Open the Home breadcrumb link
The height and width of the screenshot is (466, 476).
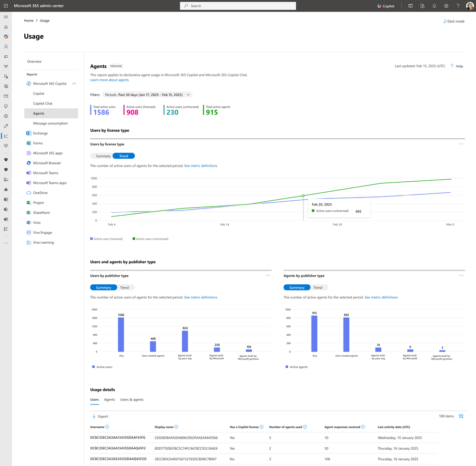pos(29,21)
